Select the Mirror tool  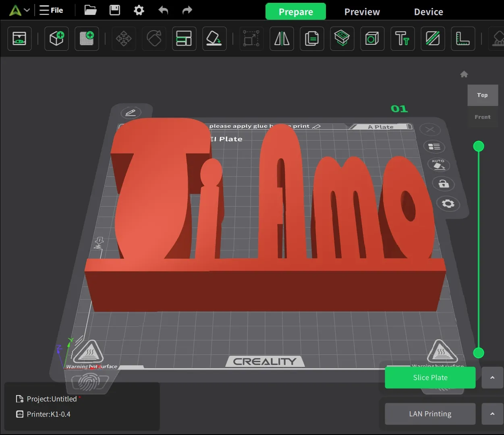pos(282,39)
